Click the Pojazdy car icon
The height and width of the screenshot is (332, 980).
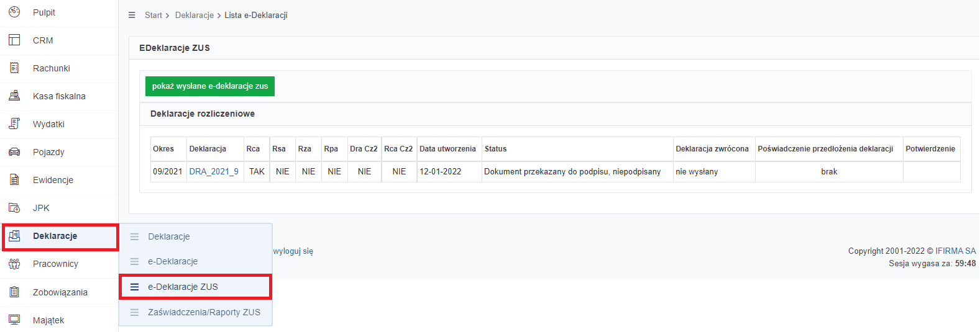click(14, 151)
